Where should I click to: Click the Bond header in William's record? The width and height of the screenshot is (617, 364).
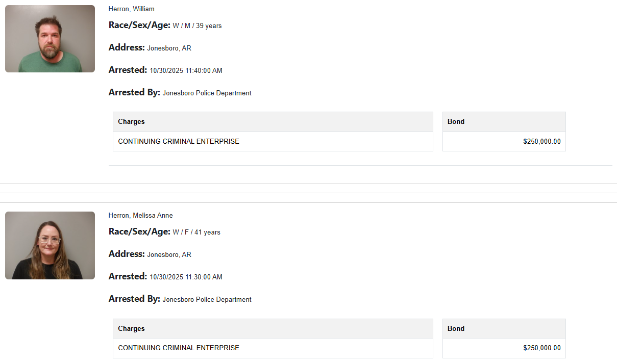[x=456, y=122]
